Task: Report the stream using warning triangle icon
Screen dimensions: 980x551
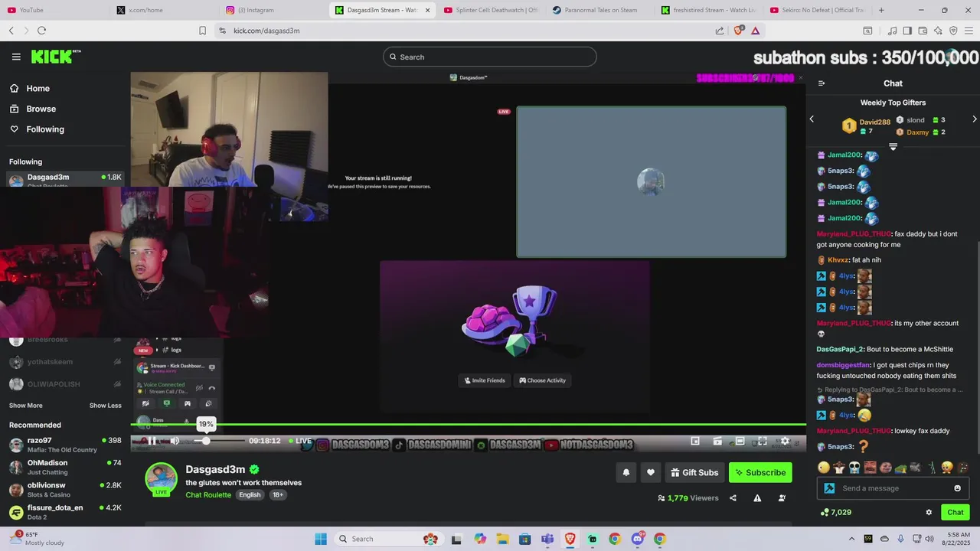Action: 757,498
